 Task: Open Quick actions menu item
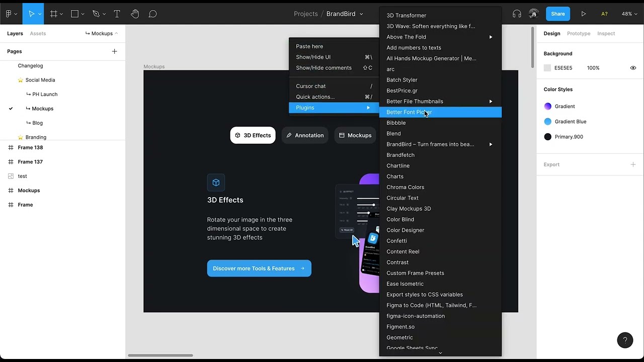(x=334, y=97)
